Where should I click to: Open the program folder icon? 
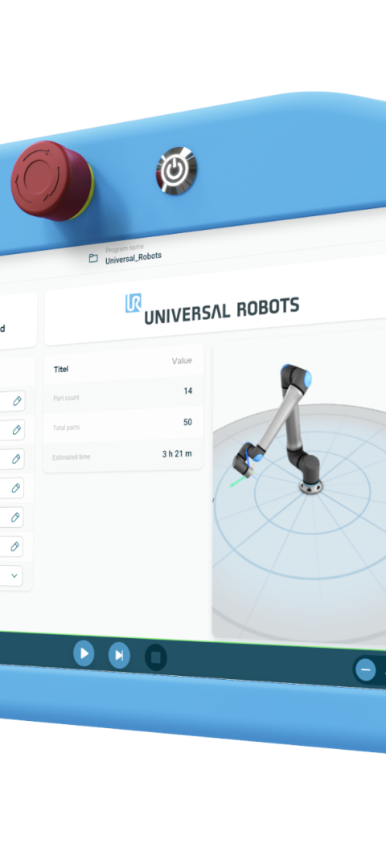pos(93,258)
